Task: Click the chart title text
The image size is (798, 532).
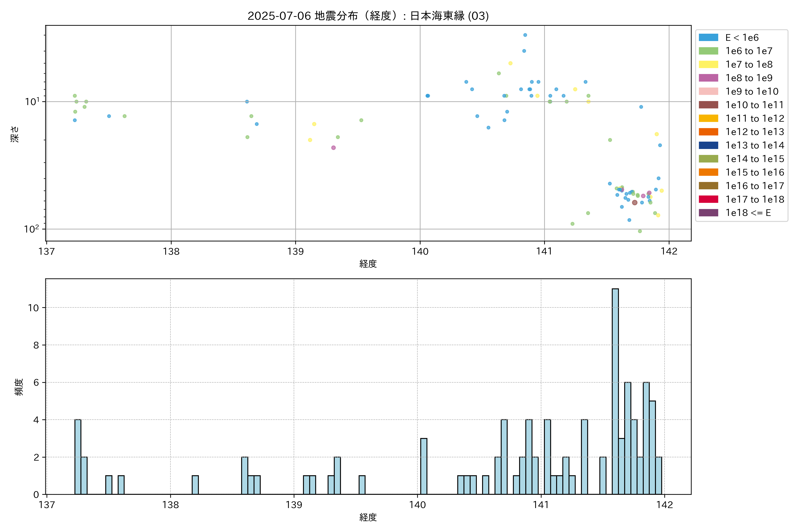Action: click(x=368, y=16)
